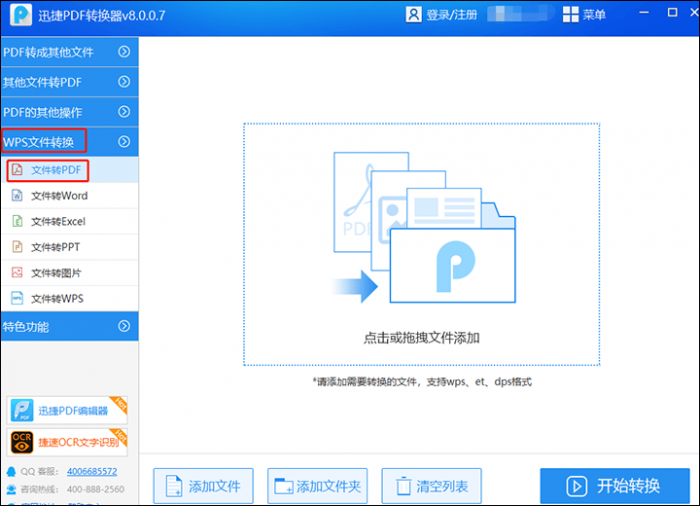
Task: Minimize the converter window
Action: point(644,13)
